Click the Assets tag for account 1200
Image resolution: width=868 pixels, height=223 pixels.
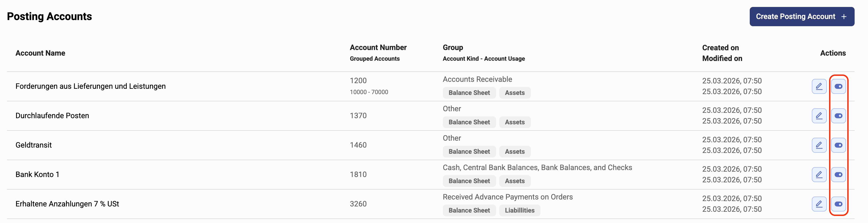click(515, 93)
